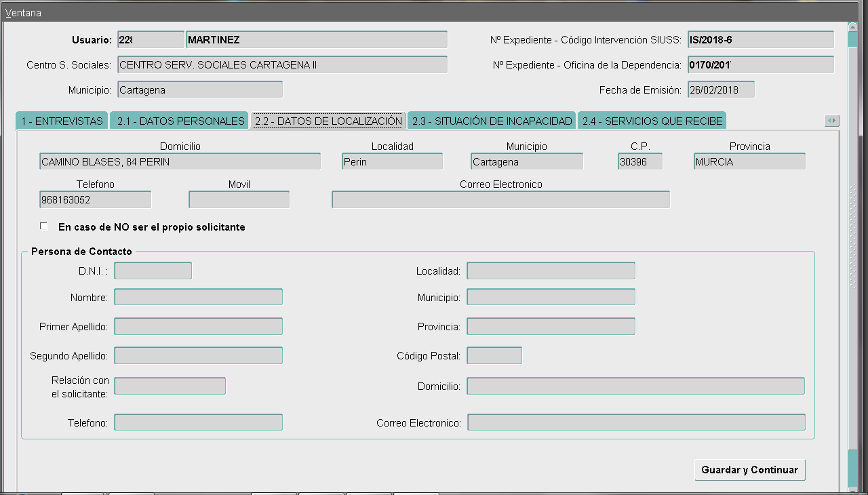Click the Domicilio field with CAMINO BLASES
The width and height of the screenshot is (868, 495).
[180, 162]
